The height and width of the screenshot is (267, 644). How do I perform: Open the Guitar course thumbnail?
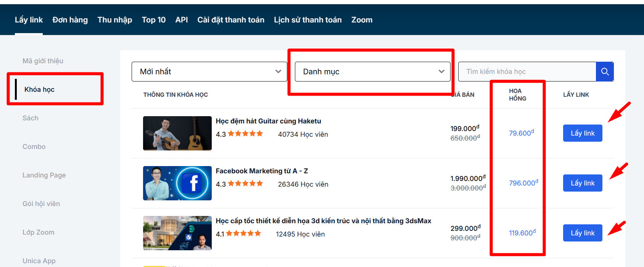click(x=177, y=133)
